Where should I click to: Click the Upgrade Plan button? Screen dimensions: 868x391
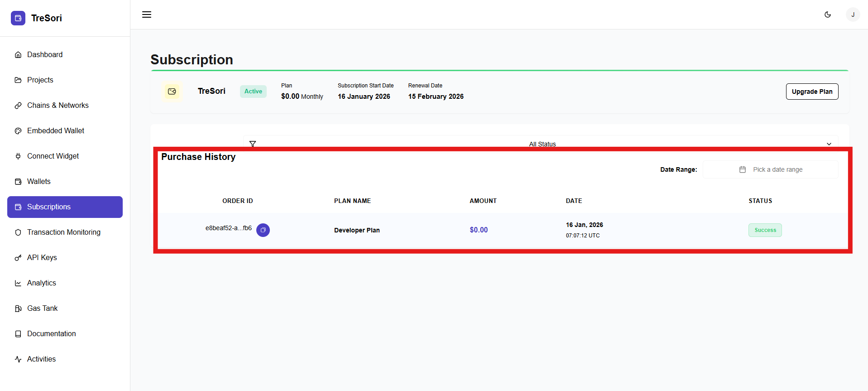pos(812,92)
